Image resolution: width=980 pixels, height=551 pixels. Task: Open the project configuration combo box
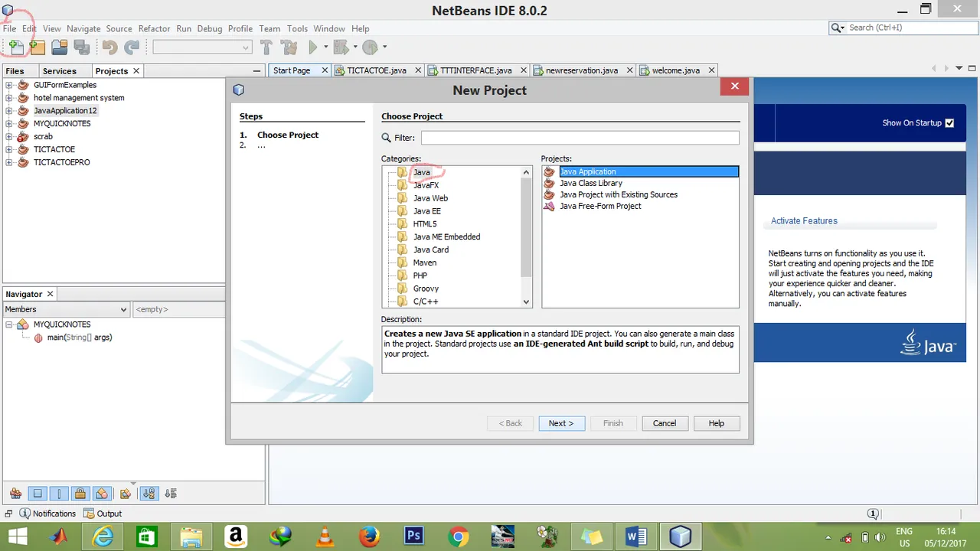(x=202, y=47)
